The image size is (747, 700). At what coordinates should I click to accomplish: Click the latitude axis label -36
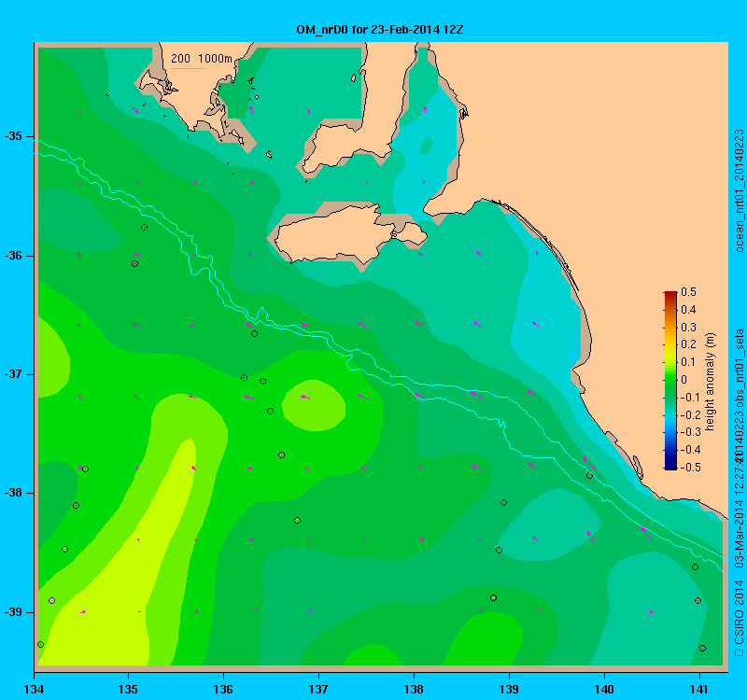pos(13,256)
